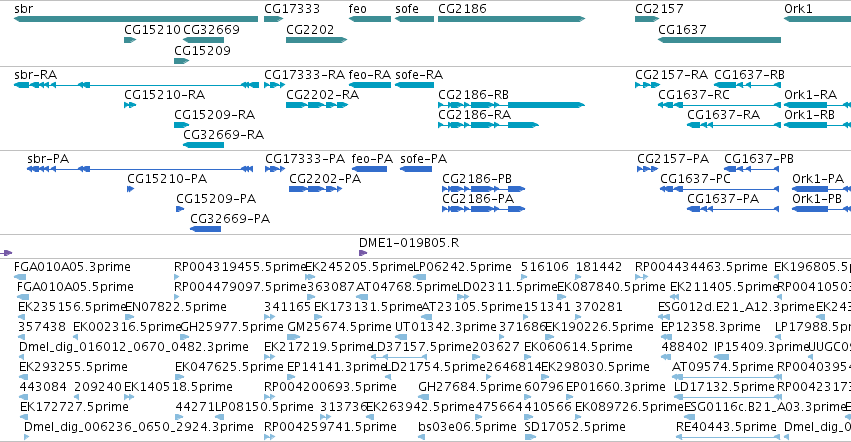This screenshot has height=442, width=851.
Task: Select the CG32669 gene bar
Action: click(204, 40)
